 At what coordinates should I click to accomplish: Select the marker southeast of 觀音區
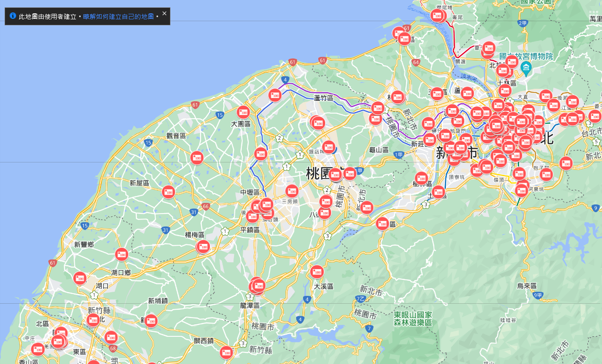pos(197,158)
